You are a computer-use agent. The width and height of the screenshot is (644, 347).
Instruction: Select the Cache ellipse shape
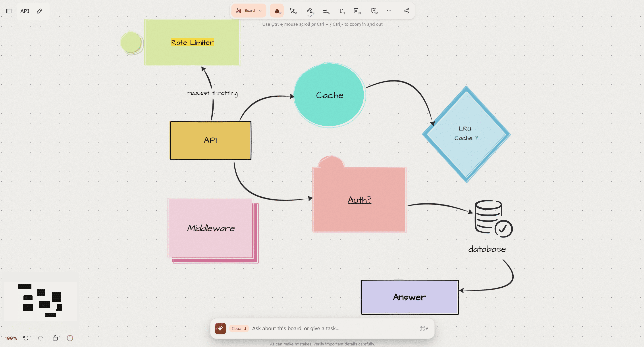coord(329,95)
